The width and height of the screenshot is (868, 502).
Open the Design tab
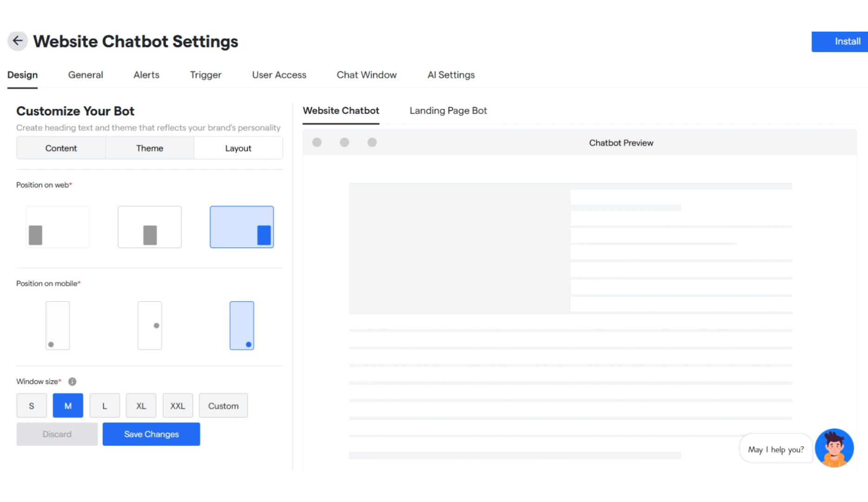point(22,75)
